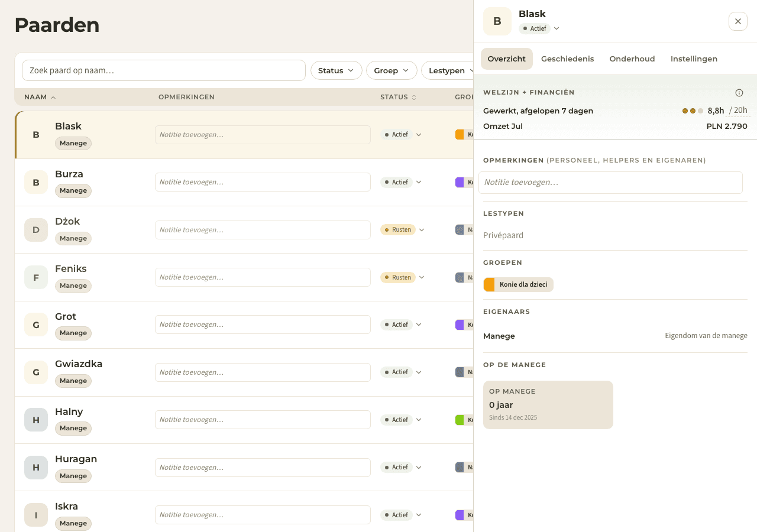Click the Opmerkingen column header
This screenshot has width=757, height=532.
pyautogui.click(x=186, y=97)
